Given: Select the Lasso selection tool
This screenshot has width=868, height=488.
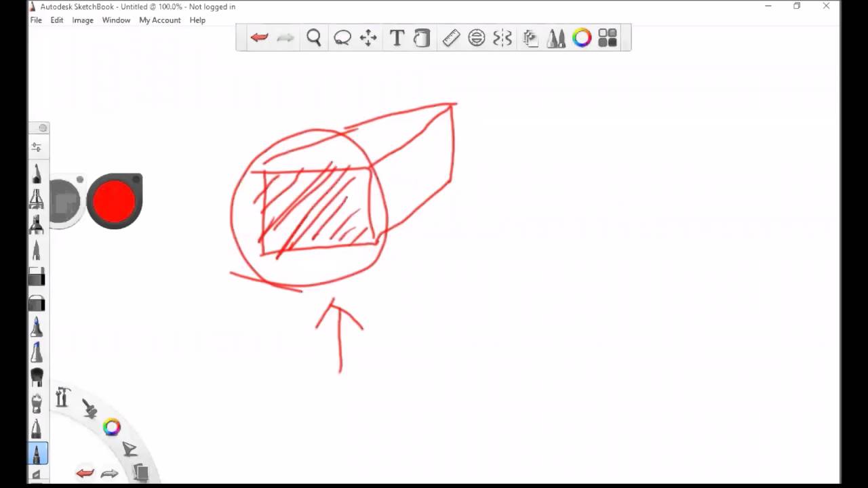Looking at the screenshot, I should [342, 38].
